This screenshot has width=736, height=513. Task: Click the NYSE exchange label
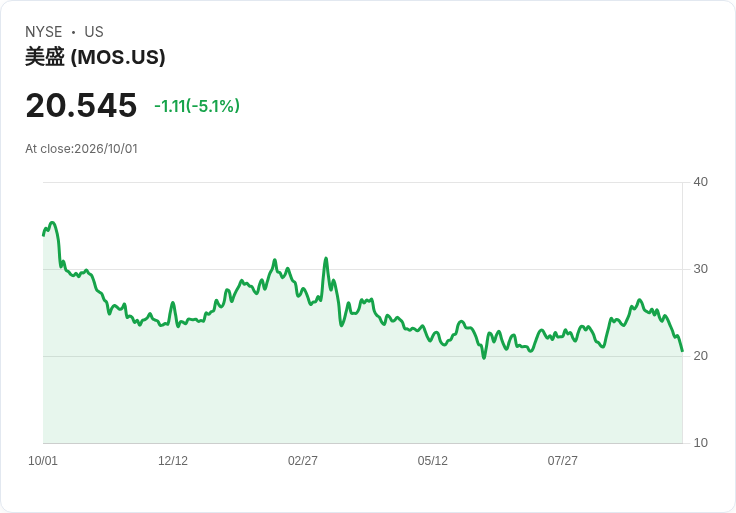coord(44,32)
